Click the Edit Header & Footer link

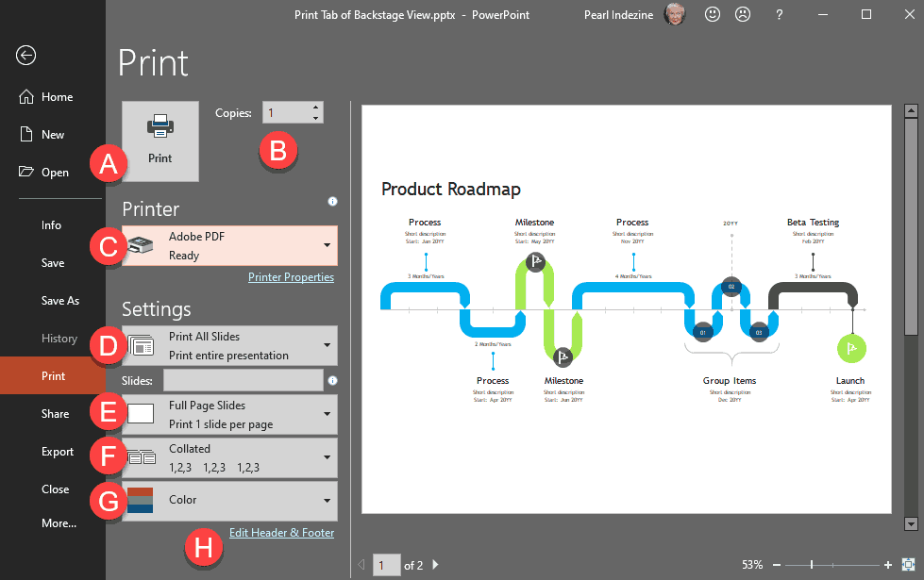coord(281,533)
